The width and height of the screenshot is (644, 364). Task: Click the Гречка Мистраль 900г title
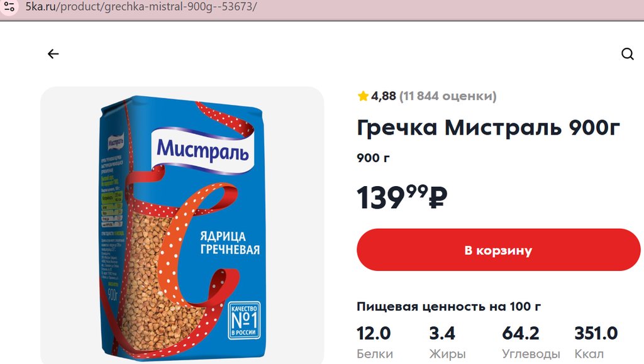[488, 127]
